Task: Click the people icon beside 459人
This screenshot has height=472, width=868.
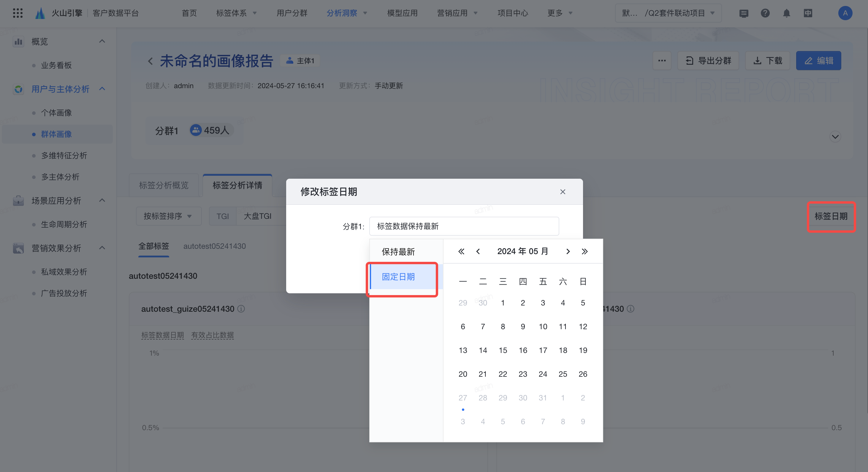Action: (x=195, y=130)
